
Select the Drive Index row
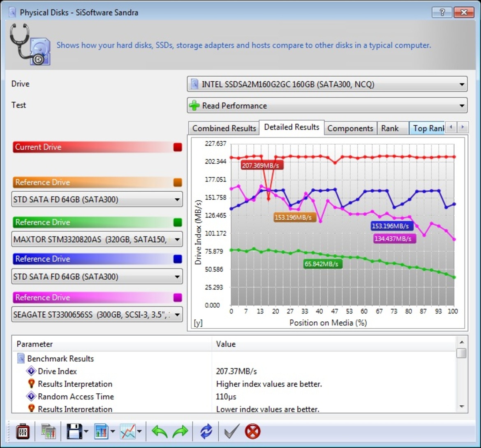[x=234, y=371]
